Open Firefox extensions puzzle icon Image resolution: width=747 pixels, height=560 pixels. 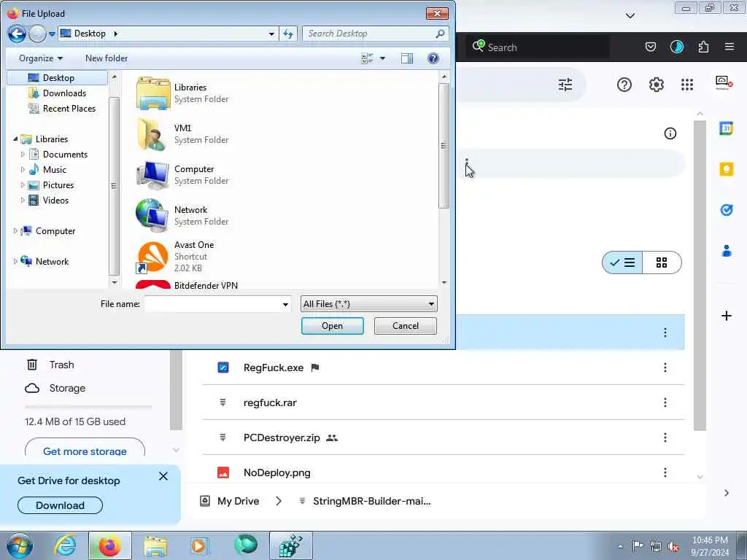click(x=703, y=47)
